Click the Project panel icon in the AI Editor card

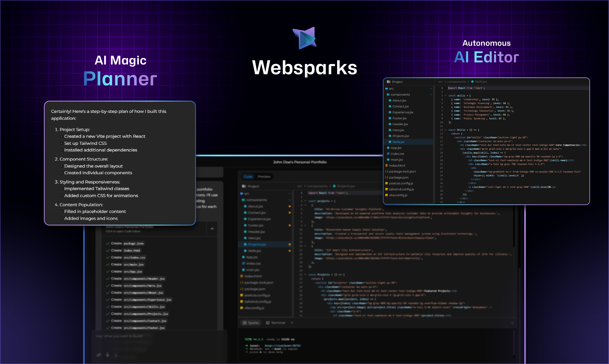coord(388,82)
